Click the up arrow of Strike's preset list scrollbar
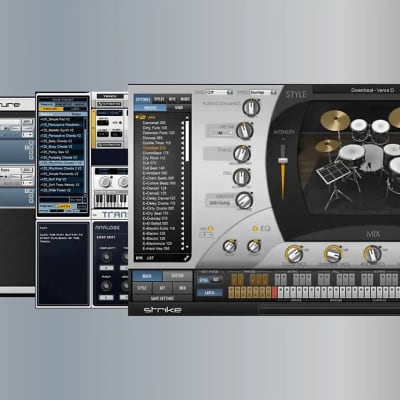 (187, 118)
